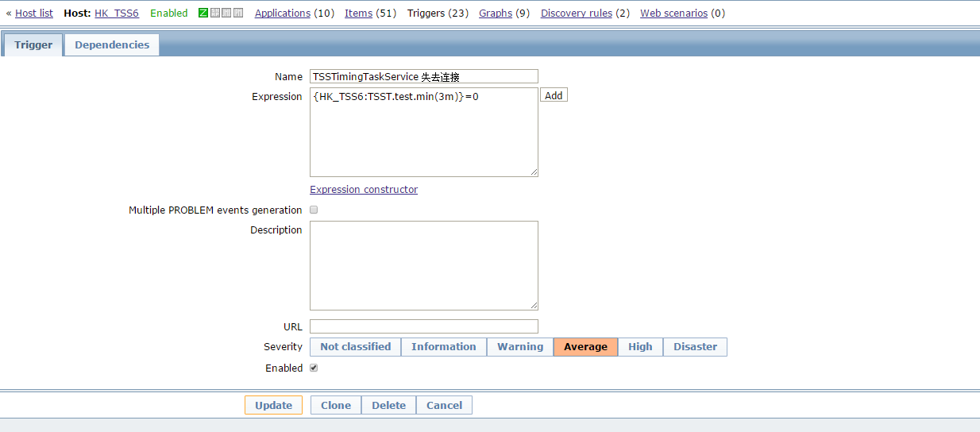Click the Update button
980x432 pixels.
(273, 405)
